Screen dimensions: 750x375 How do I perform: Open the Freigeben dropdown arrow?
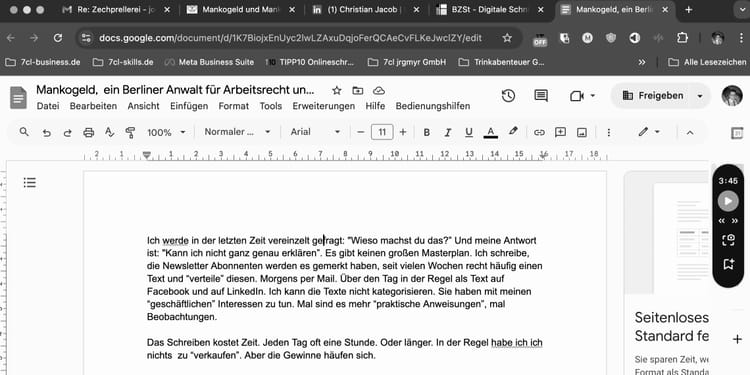700,96
